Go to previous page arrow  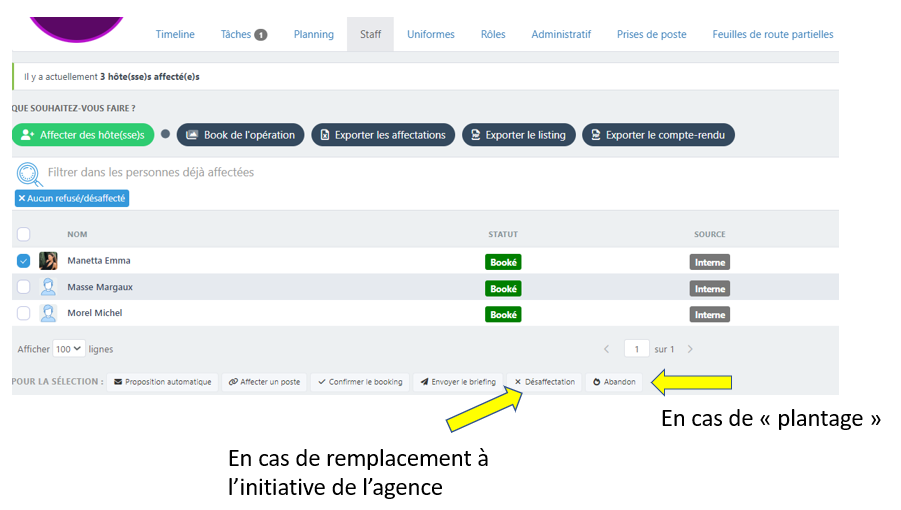(607, 349)
